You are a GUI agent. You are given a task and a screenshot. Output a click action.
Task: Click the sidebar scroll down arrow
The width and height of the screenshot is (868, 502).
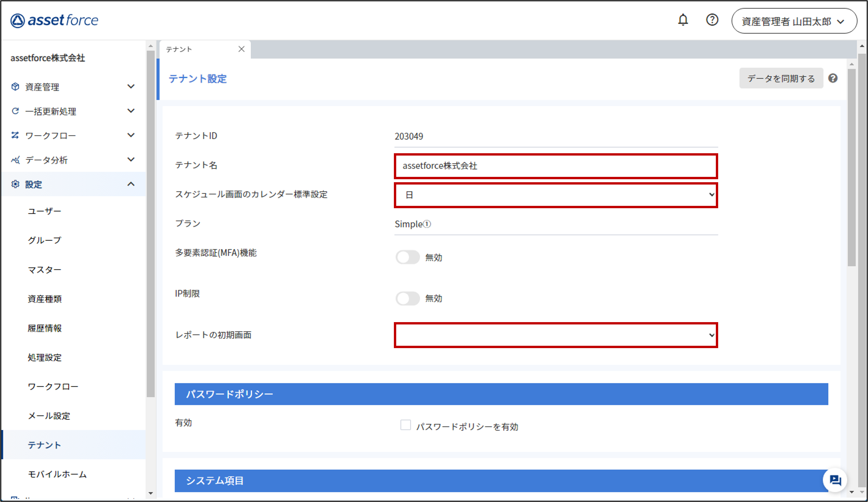click(150, 493)
